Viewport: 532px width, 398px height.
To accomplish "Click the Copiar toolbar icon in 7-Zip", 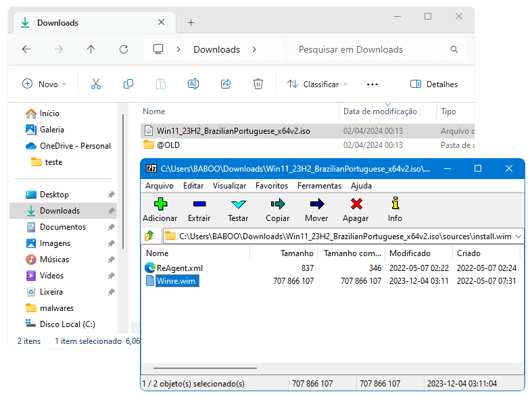I will (x=278, y=204).
